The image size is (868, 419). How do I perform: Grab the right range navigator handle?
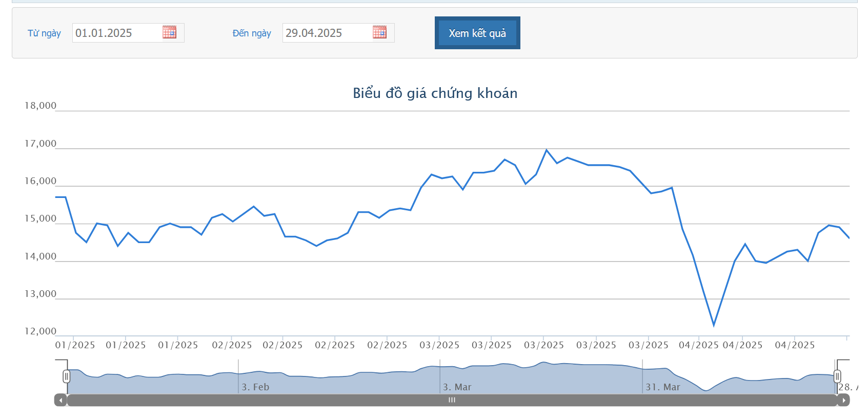point(837,376)
